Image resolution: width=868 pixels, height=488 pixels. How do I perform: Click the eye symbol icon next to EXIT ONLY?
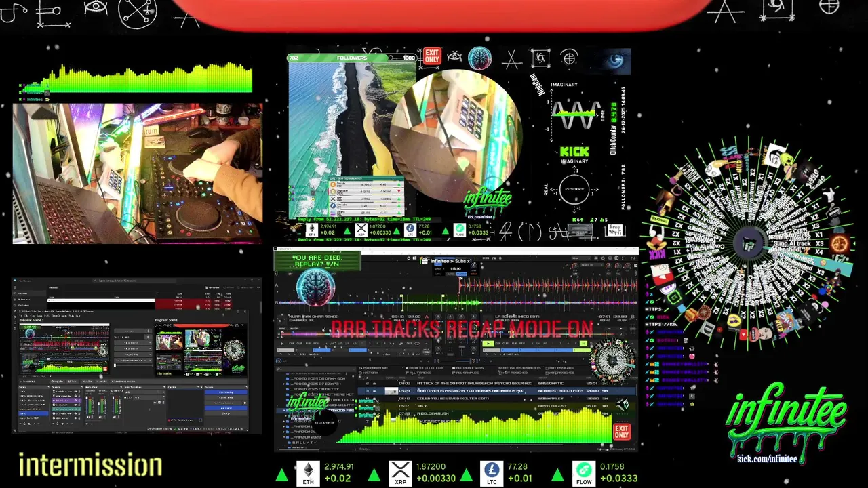coord(454,56)
